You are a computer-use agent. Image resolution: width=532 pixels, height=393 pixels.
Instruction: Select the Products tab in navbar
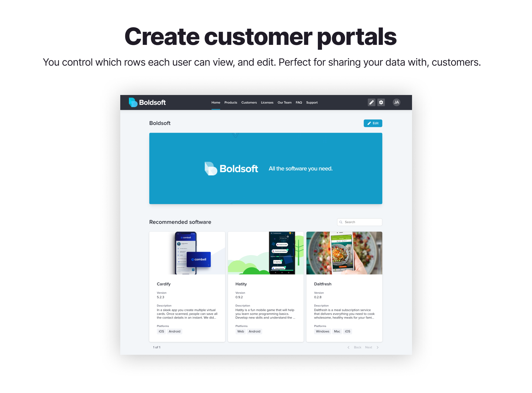tap(231, 102)
